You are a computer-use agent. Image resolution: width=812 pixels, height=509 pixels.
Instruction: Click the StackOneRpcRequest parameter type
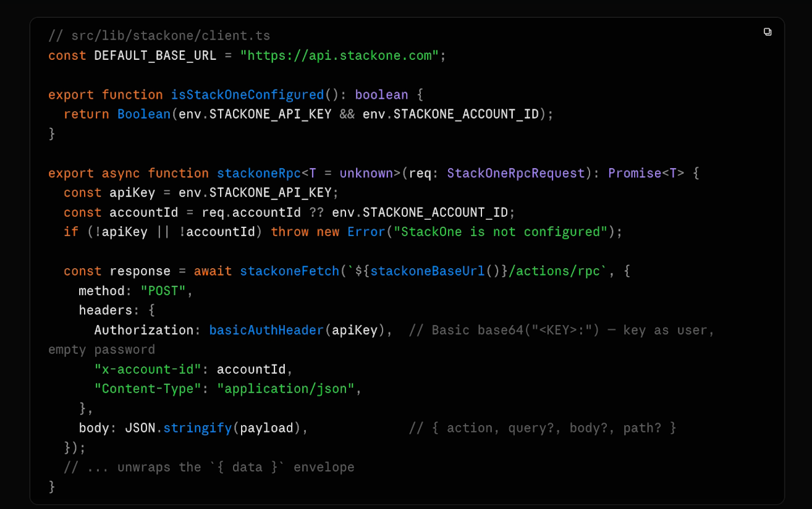[x=515, y=173]
